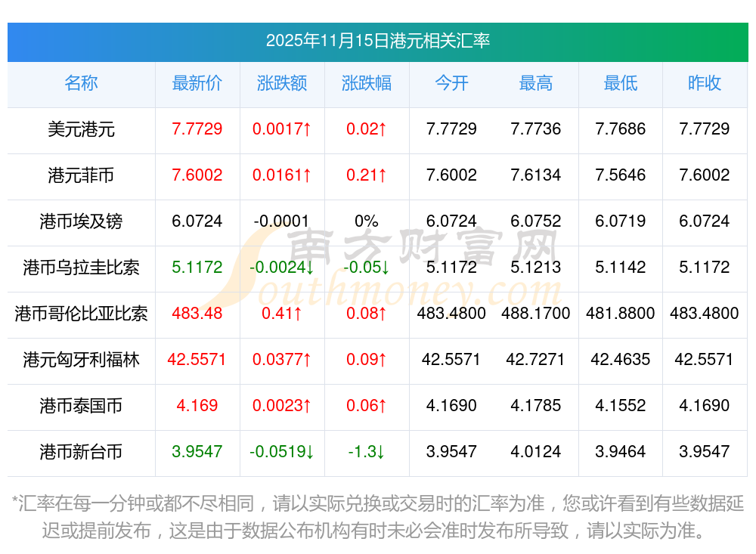Click change amount -0.0001 for 港币埃及镑
The height and width of the screenshot is (554, 756).
click(281, 221)
